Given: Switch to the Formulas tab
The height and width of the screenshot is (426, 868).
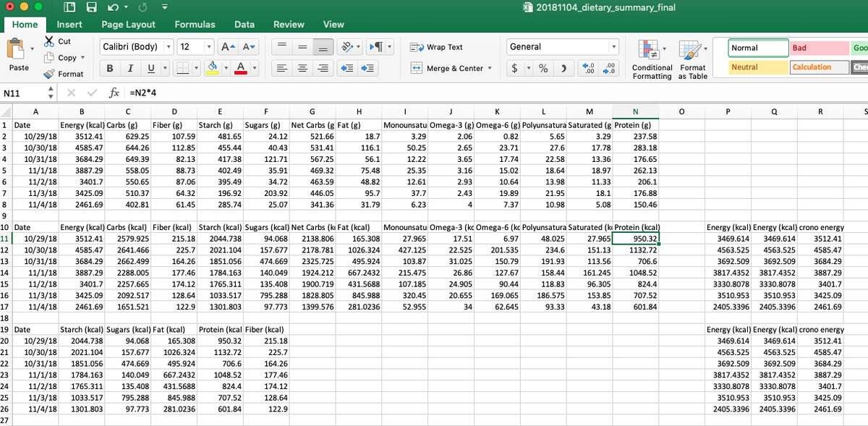Looking at the screenshot, I should click(x=195, y=24).
